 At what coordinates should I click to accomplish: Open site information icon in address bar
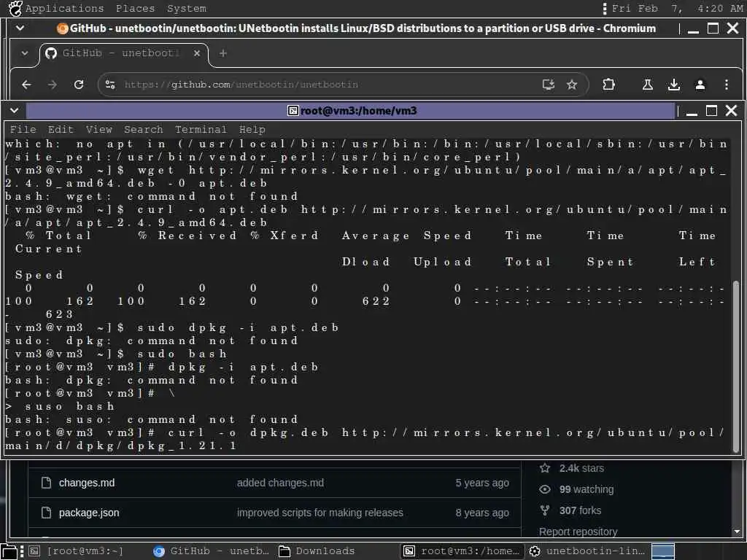click(x=110, y=85)
